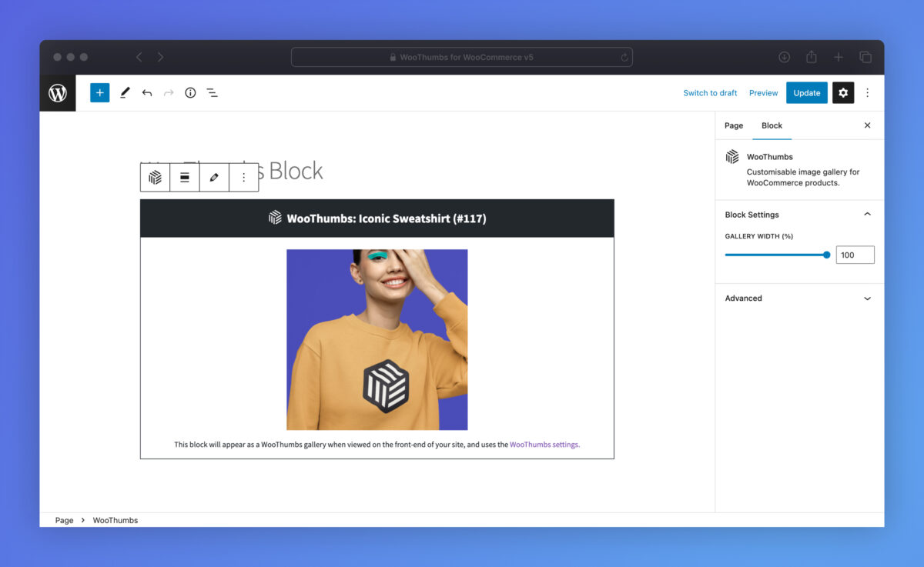Click the Update button
The width and height of the screenshot is (924, 567).
[806, 93]
